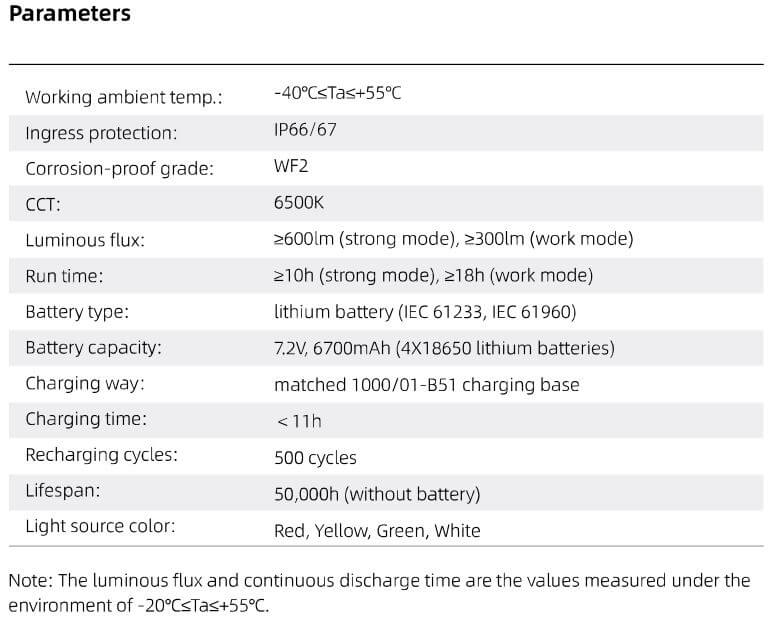Click the Working ambient temp. label

[123, 97]
